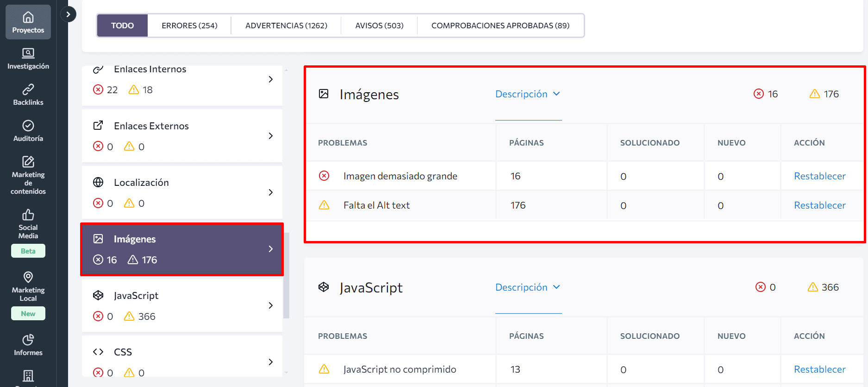The image size is (868, 387).
Task: Expand the sidebar with arrow toggle
Action: (68, 14)
